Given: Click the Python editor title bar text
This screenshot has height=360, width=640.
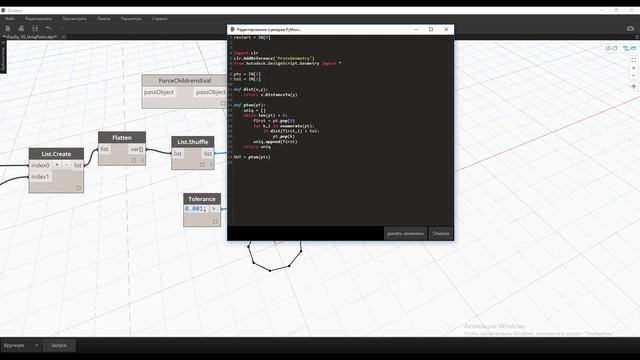Looking at the screenshot, I should coord(269,29).
